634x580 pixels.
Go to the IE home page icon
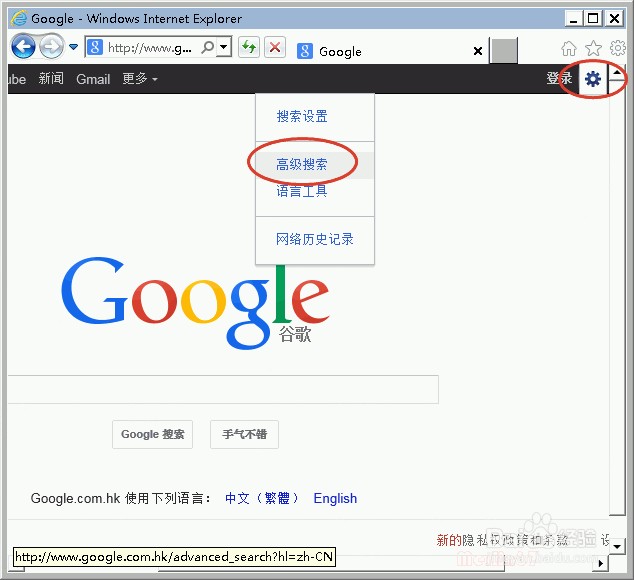click(568, 49)
